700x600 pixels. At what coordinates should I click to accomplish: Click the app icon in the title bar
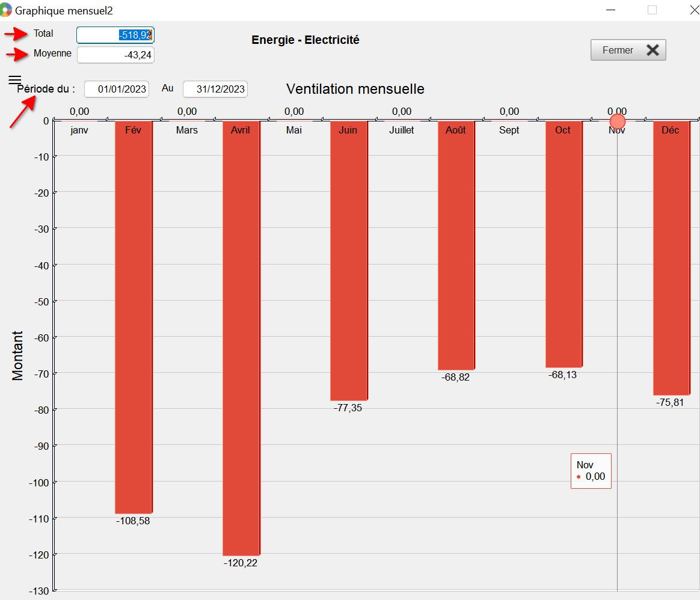click(x=6, y=10)
